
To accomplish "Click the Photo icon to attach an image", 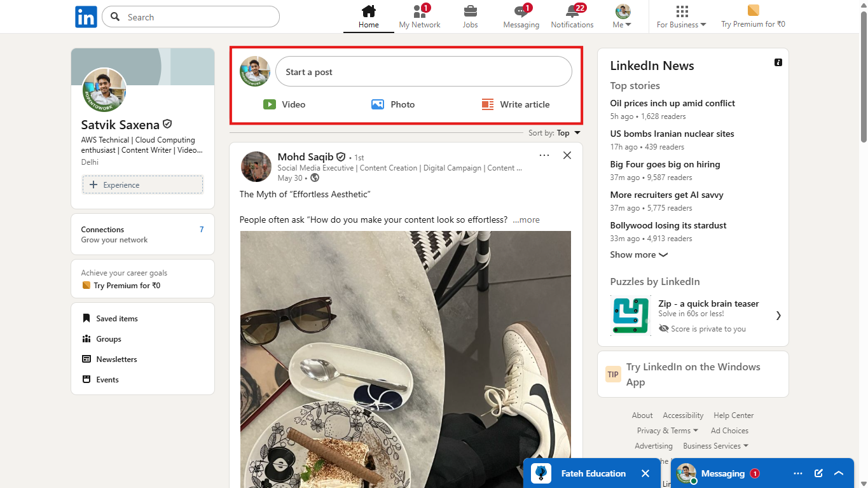I will click(x=378, y=104).
